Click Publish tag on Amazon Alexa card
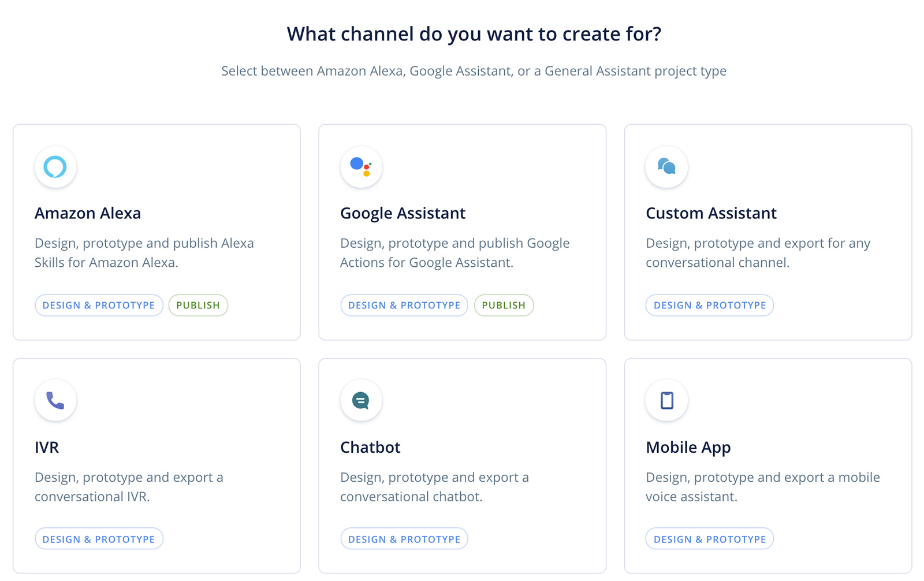The width and height of the screenshot is (924, 581). (198, 305)
